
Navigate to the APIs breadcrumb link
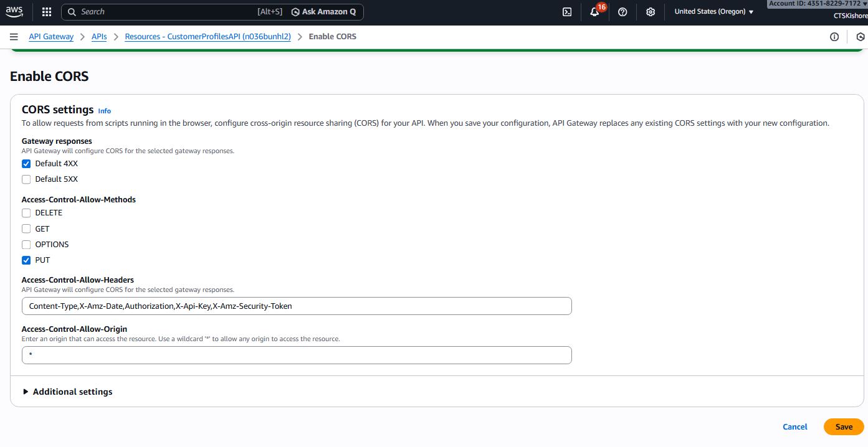coord(99,37)
